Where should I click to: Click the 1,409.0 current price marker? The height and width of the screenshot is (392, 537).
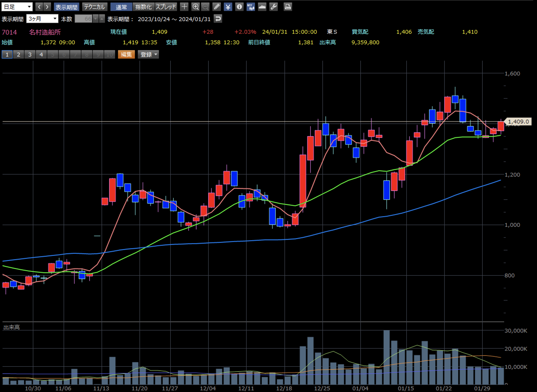[518, 122]
